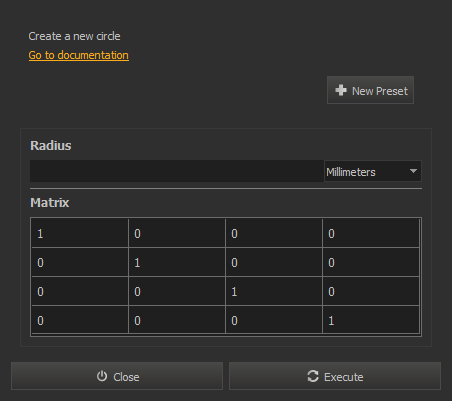Select matrix cell row one column two
The image size is (452, 401).
[177, 233]
